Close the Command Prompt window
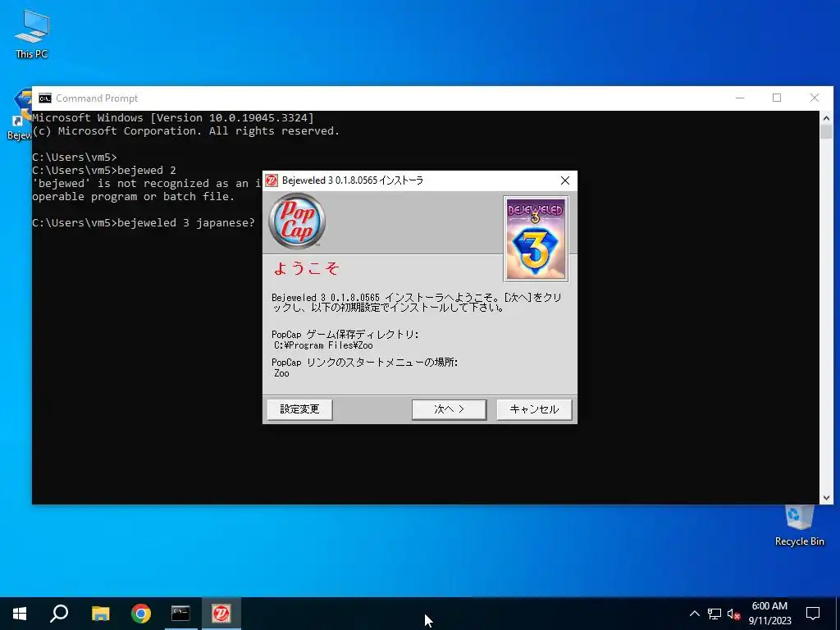The height and width of the screenshot is (630, 840). click(x=815, y=98)
